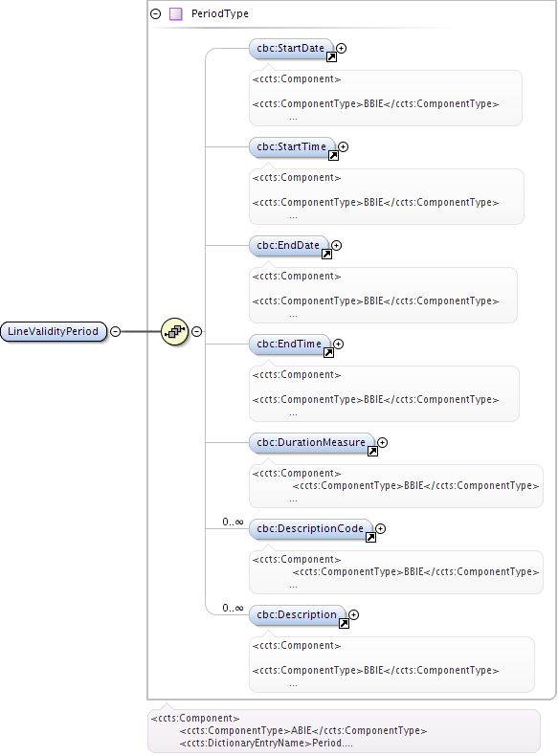558x756 pixels.
Task: Click the purple PeriodType complex type swatch
Action: pos(176,13)
